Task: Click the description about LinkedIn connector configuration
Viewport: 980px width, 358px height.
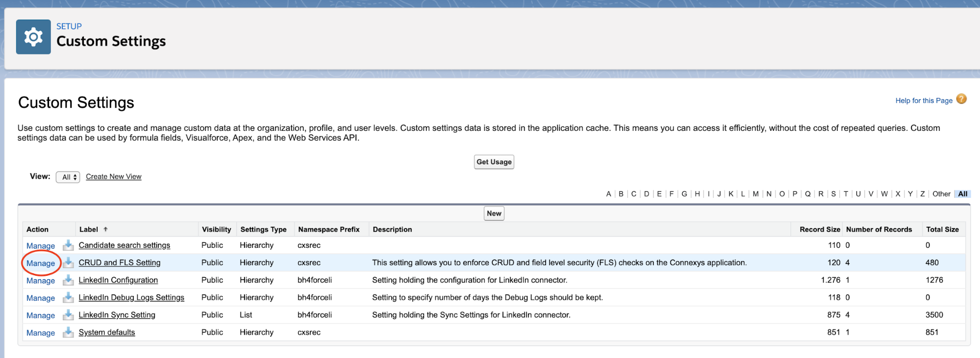Action: (470, 280)
